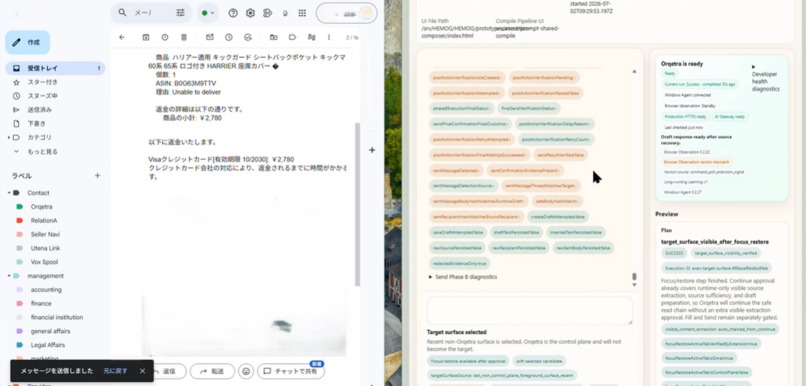Click the Google account profile avatar
The image size is (806, 386).
[366, 13]
